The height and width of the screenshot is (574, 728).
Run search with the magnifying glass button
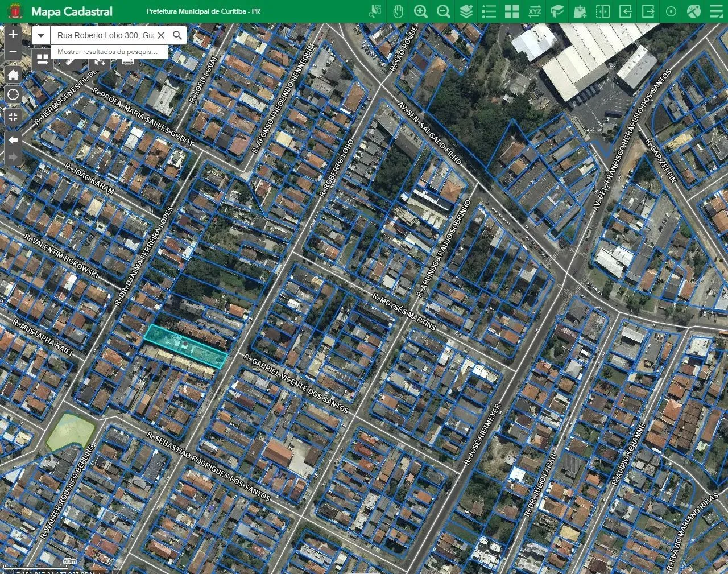click(x=177, y=35)
